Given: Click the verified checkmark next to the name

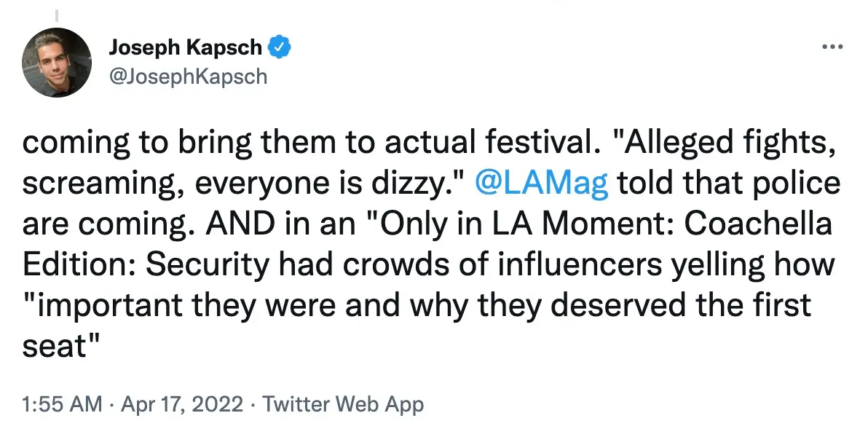Looking at the screenshot, I should tap(280, 47).
